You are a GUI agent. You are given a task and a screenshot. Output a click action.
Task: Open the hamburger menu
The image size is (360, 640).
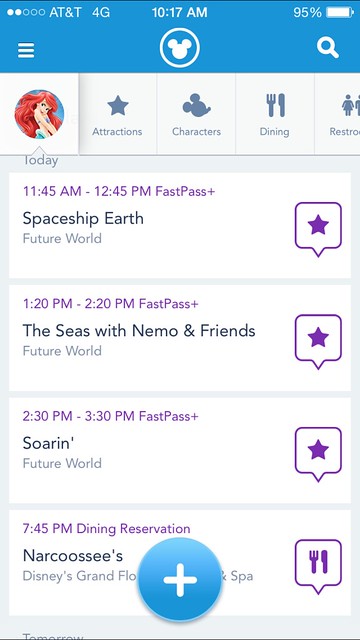26,50
